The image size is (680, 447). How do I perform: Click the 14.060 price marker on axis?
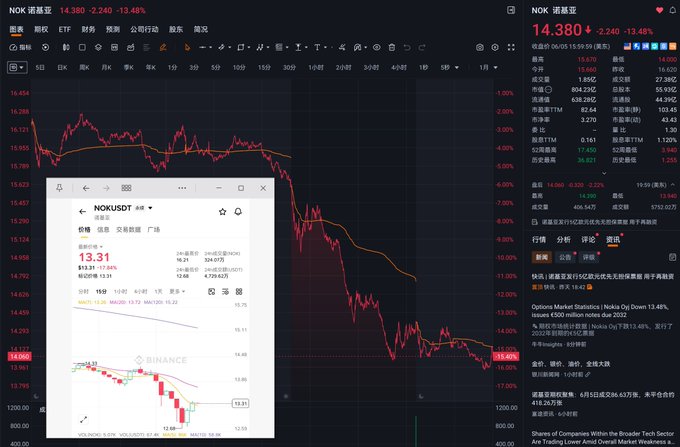click(x=20, y=356)
